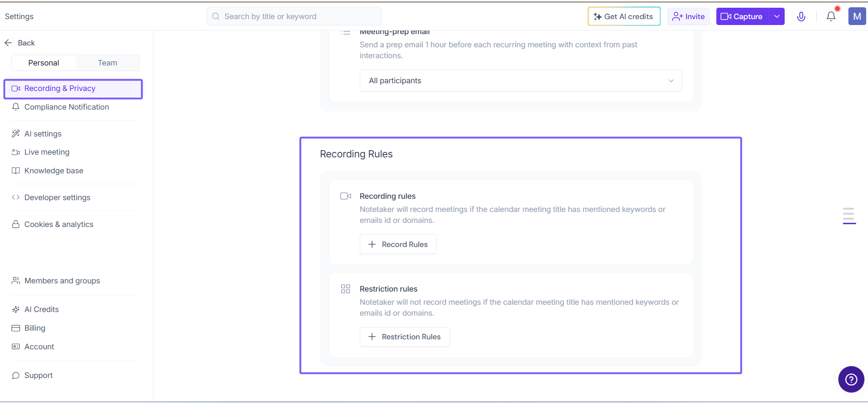This screenshot has width=868, height=403.
Task: Open Developer settings page
Action: pyautogui.click(x=57, y=197)
